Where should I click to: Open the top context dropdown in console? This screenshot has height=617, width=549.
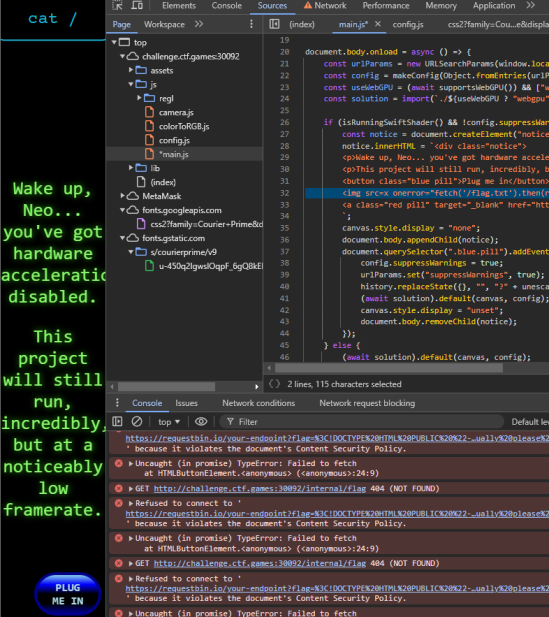169,422
